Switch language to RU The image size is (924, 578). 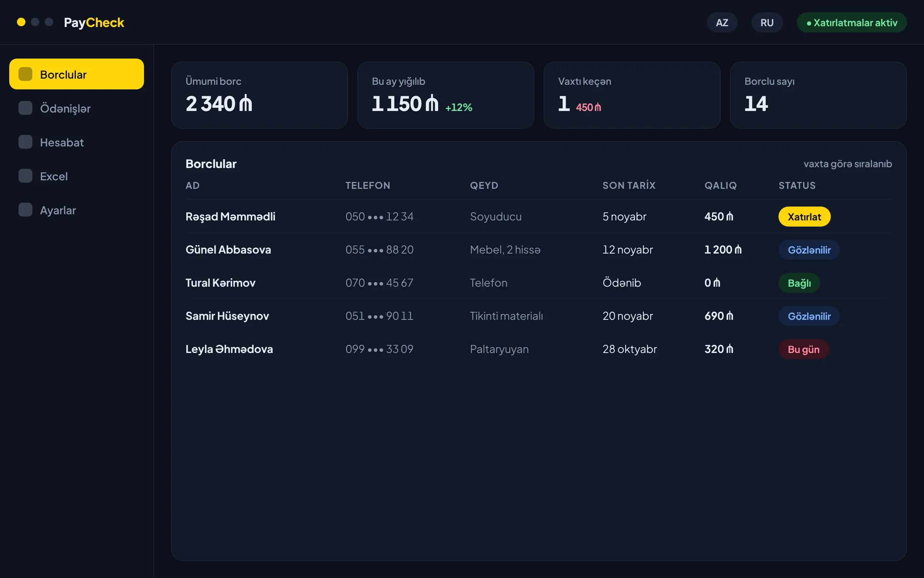tap(767, 22)
